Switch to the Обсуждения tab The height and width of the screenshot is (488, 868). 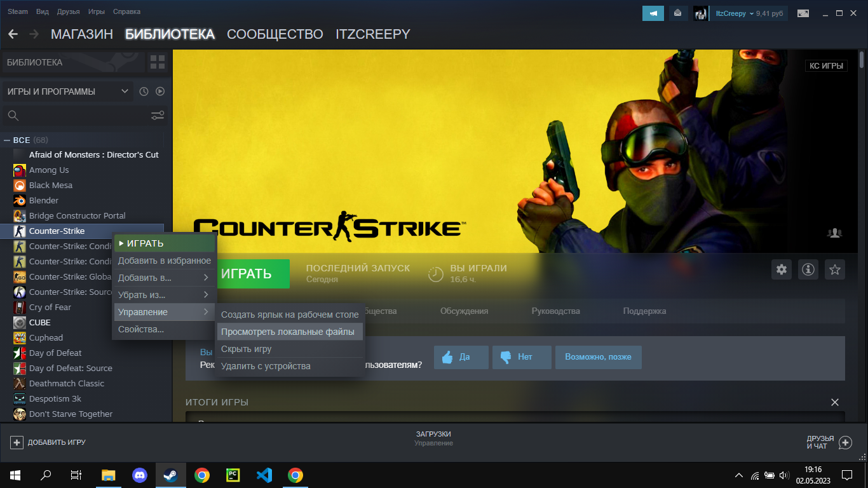tap(464, 311)
